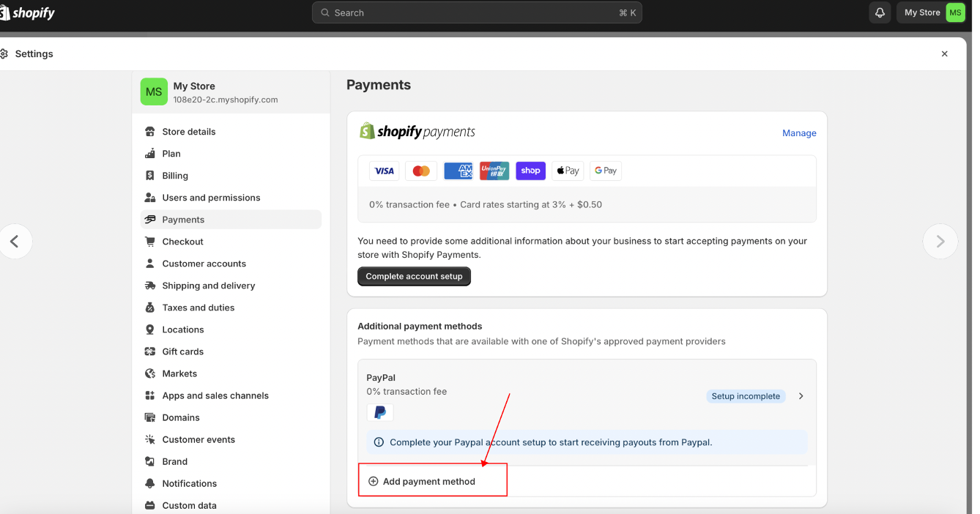
Task: Go to previous slide with left arrow
Action: (15, 242)
